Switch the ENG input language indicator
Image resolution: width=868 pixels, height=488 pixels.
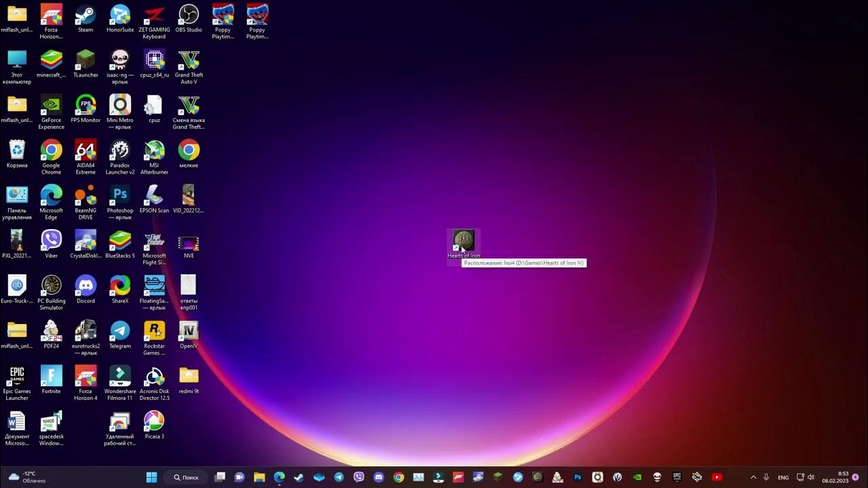click(x=783, y=477)
